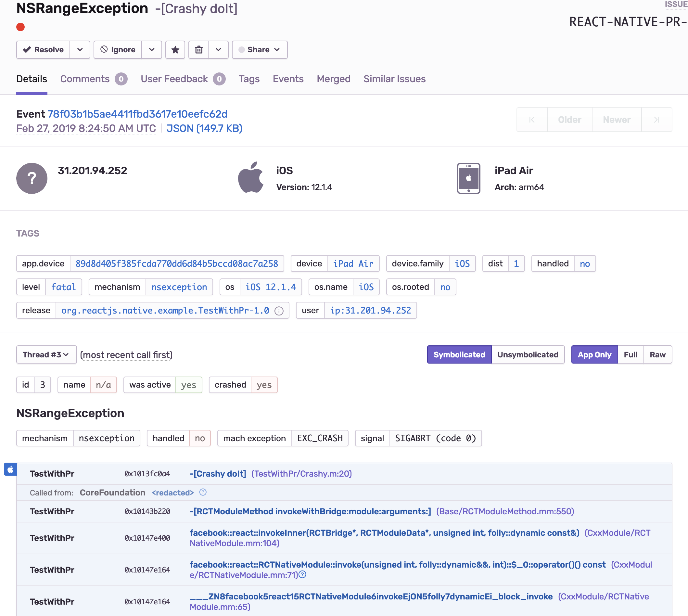This screenshot has height=616, width=688.
Task: Click the help icon next to <redacted>
Action: (203, 492)
